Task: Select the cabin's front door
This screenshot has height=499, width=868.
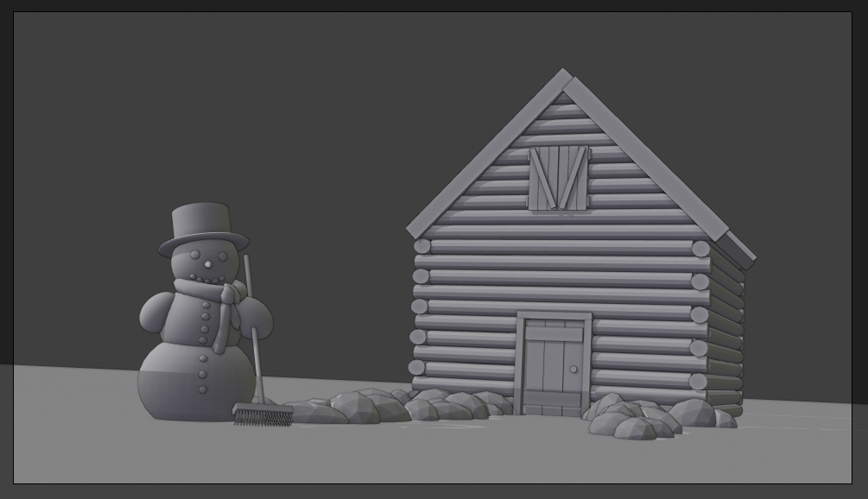Action: click(554, 367)
